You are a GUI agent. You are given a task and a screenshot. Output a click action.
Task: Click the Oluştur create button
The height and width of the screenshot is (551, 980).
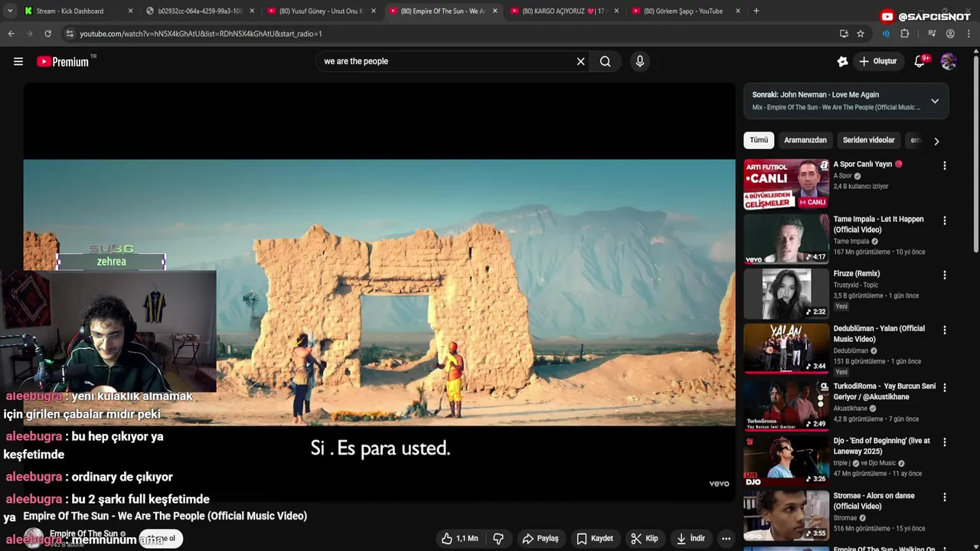click(x=877, y=61)
